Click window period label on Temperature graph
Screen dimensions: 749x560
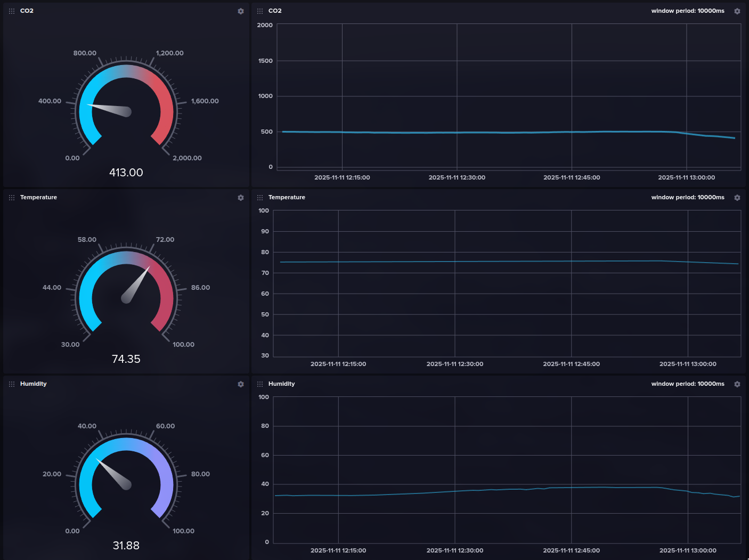[687, 198]
